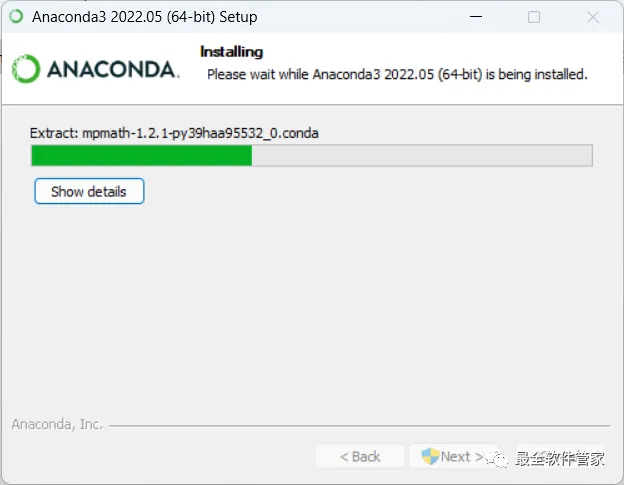Image resolution: width=624 pixels, height=485 pixels.
Task: Click the disabled maximize window button
Action: click(x=534, y=17)
